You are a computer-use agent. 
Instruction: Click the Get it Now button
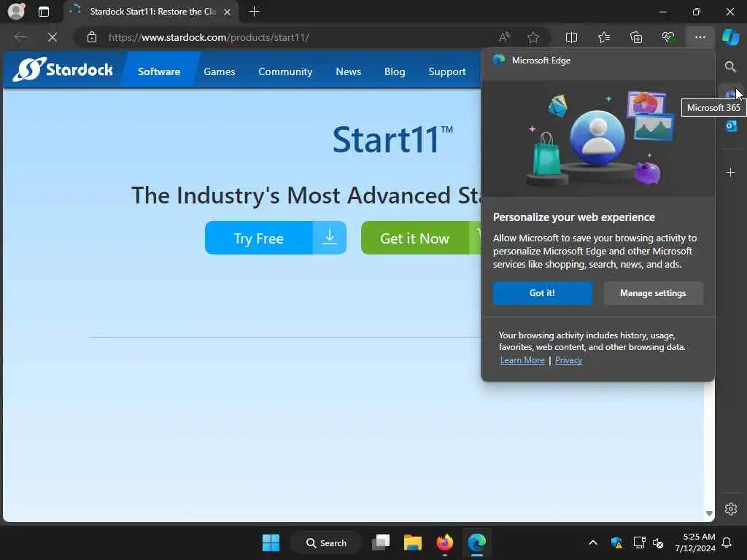421,238
